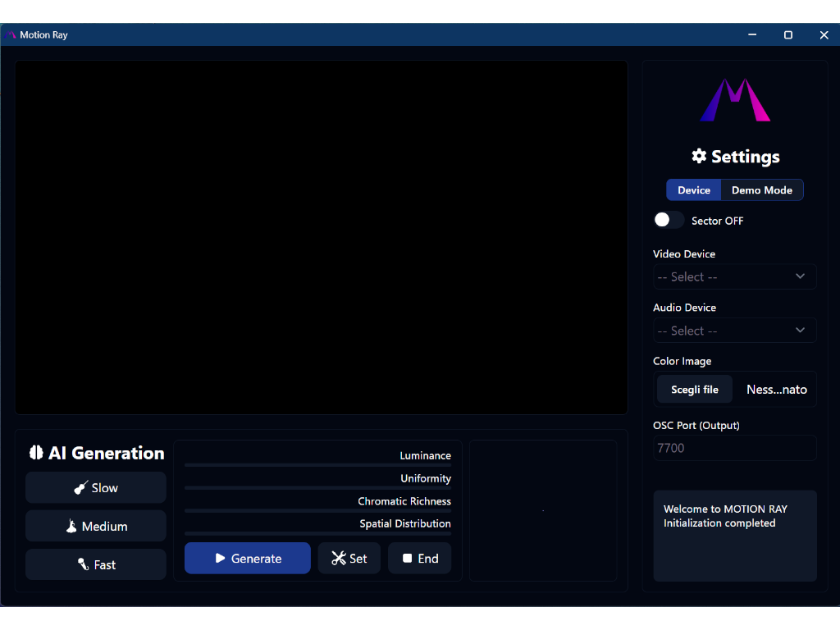Select the Medium generation speed
The height and width of the screenshot is (630, 840).
pos(96,526)
